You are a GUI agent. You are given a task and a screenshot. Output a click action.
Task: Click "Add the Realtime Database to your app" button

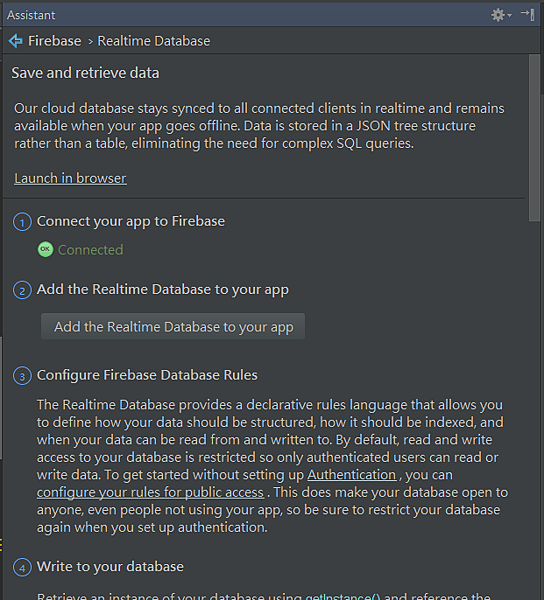tap(173, 326)
